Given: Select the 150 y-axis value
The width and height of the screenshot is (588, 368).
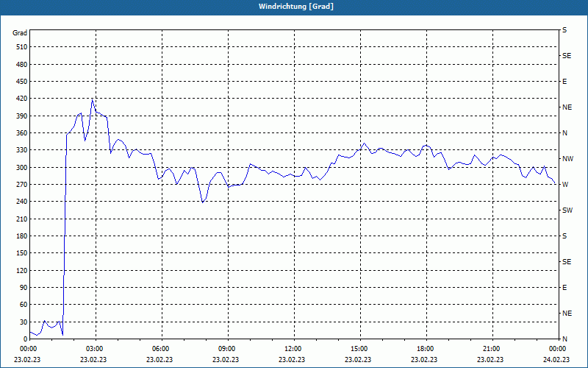Looking at the screenshot, I should pos(22,253).
